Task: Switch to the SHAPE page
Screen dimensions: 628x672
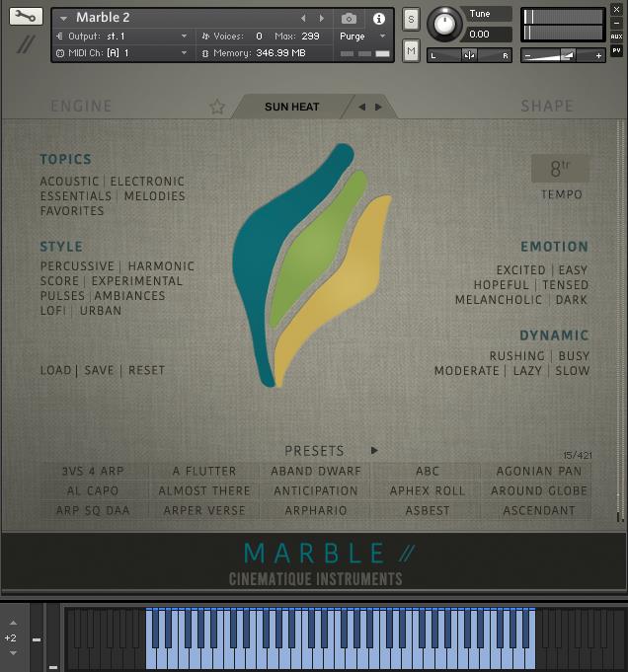Action: tap(547, 106)
